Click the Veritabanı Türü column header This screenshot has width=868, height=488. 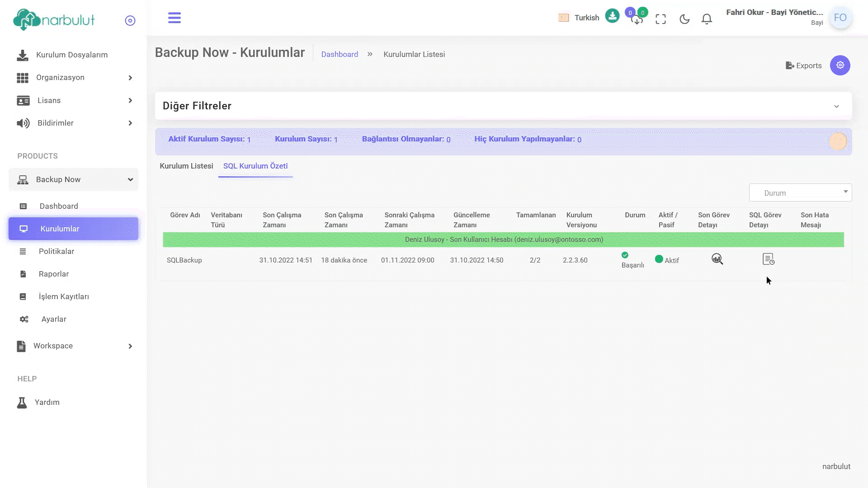point(226,220)
